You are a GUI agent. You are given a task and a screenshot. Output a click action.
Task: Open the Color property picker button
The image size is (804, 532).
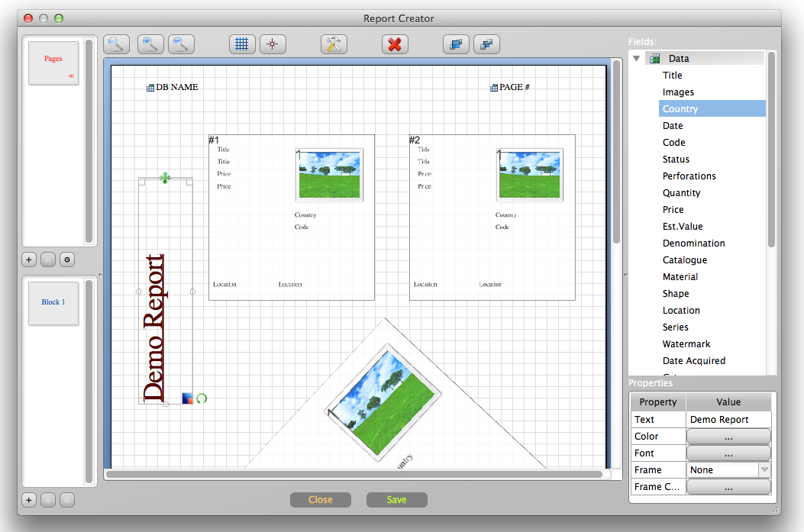click(728, 436)
